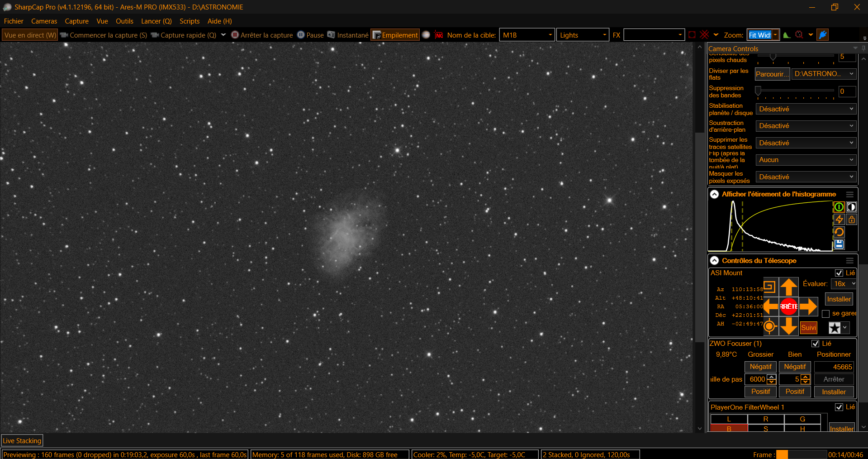Reset the histogram stretch with circular arrow
The width and height of the screenshot is (868, 459).
(x=839, y=232)
